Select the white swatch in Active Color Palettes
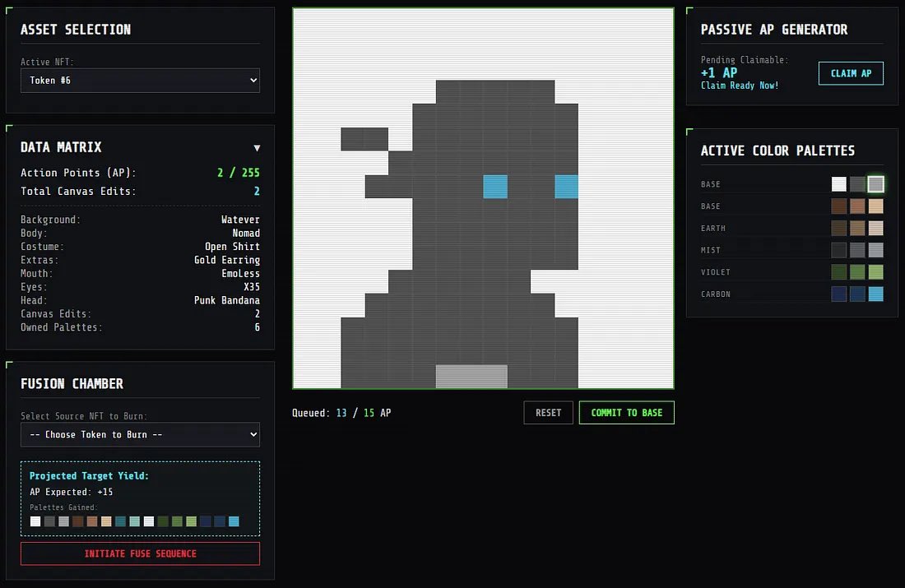 point(838,184)
